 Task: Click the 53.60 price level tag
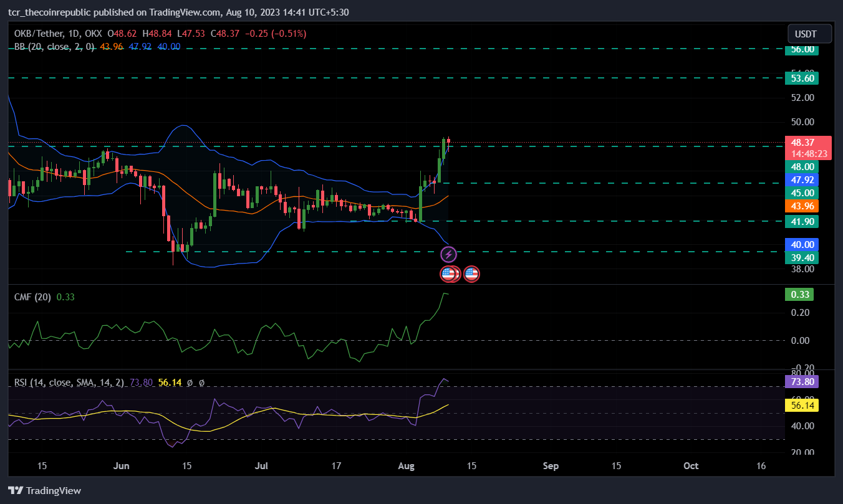coord(801,78)
